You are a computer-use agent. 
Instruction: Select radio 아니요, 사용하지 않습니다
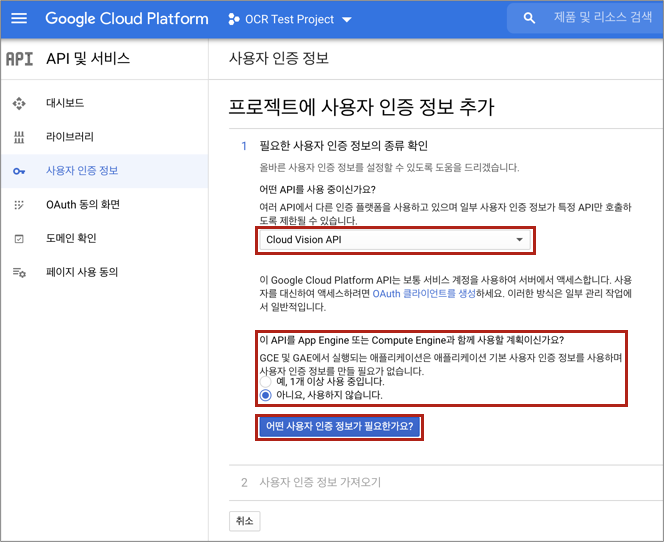pyautogui.click(x=266, y=395)
